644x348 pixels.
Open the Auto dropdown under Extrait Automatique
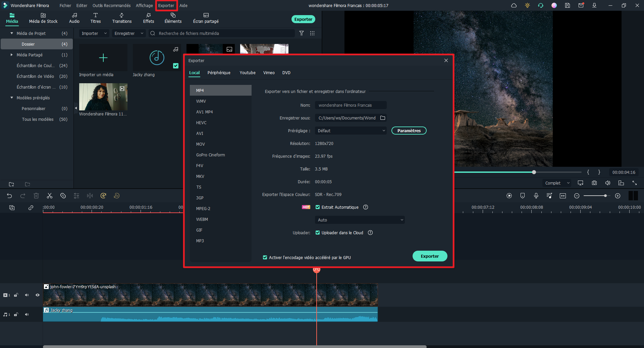coord(360,220)
